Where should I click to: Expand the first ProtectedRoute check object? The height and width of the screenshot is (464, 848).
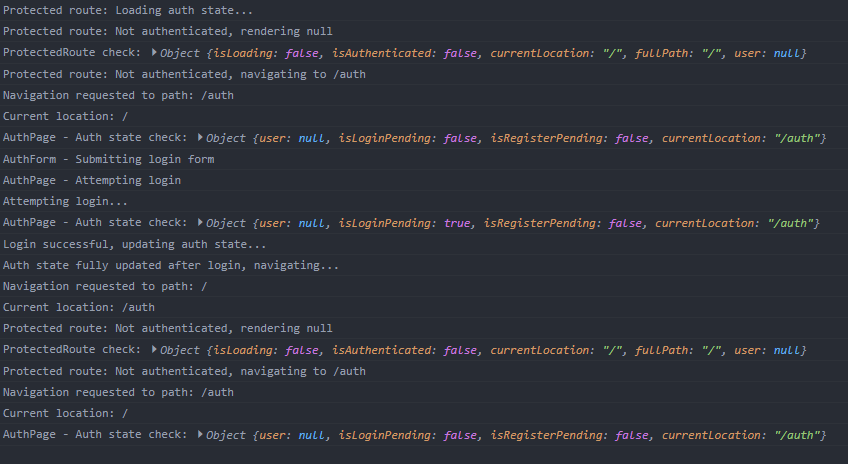(x=154, y=52)
